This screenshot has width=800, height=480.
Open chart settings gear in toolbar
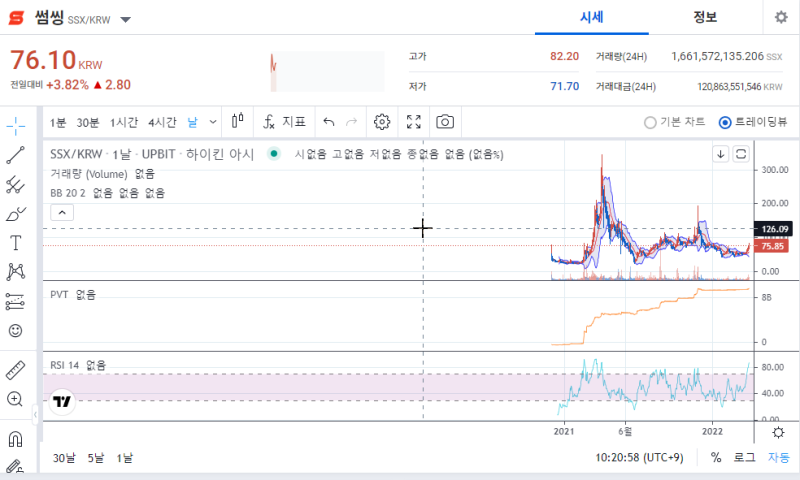(382, 122)
